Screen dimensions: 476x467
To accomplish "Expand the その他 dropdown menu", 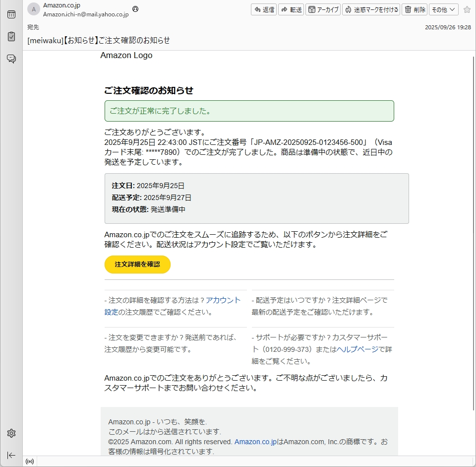I will click(443, 9).
